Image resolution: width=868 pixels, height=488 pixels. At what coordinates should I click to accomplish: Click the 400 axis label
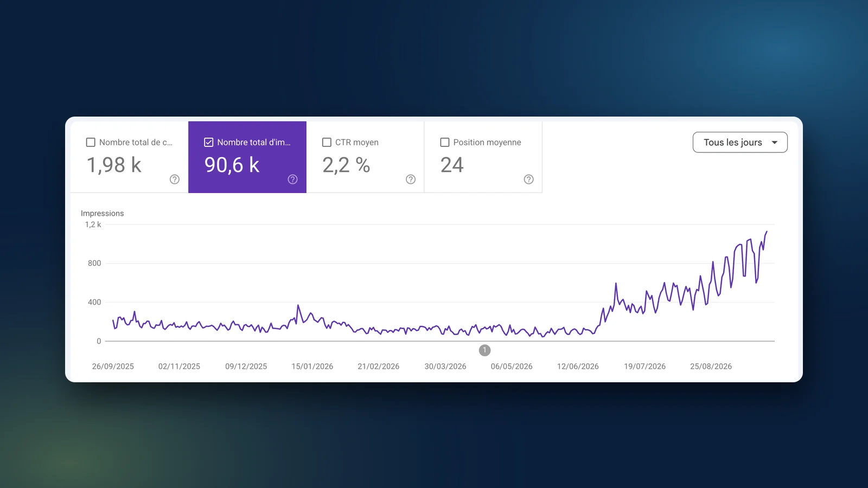pos(94,302)
